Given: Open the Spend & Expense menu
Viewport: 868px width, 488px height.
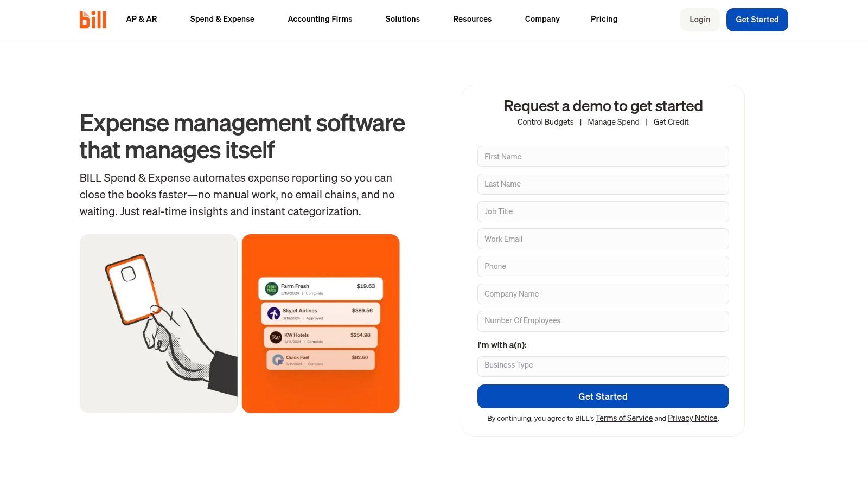Looking at the screenshot, I should click(x=222, y=19).
